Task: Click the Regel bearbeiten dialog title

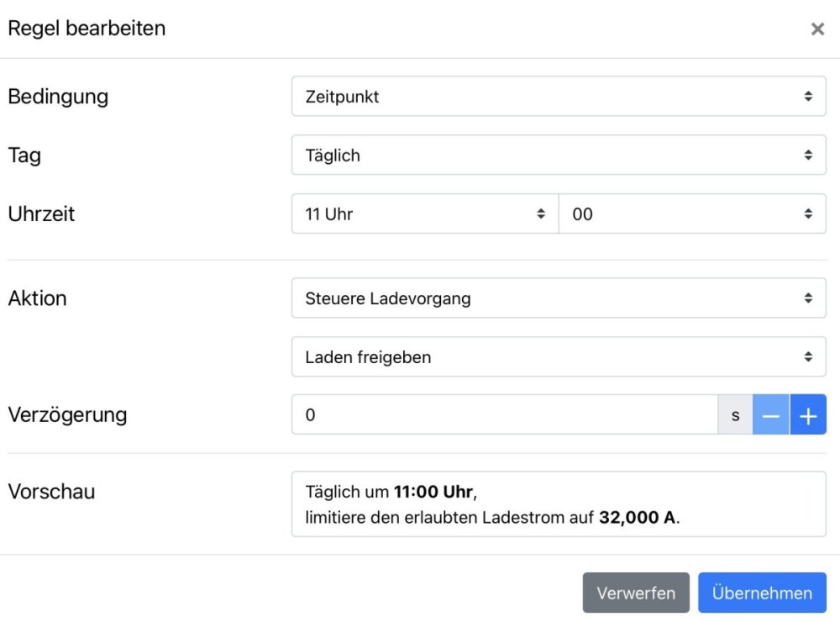Action: [x=87, y=29]
